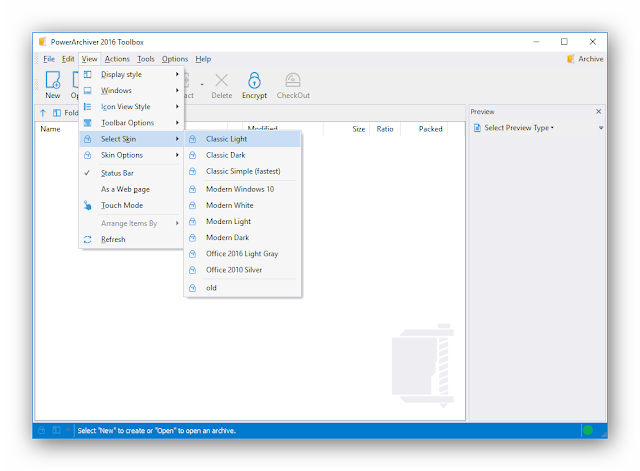The height and width of the screenshot is (471, 640).
Task: Select the Classic Simple (fastest) skin
Action: tap(243, 171)
